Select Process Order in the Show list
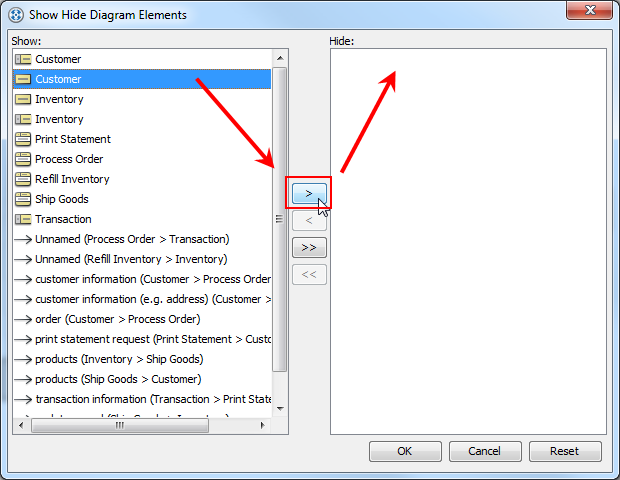The width and height of the screenshot is (620, 480). click(142, 159)
